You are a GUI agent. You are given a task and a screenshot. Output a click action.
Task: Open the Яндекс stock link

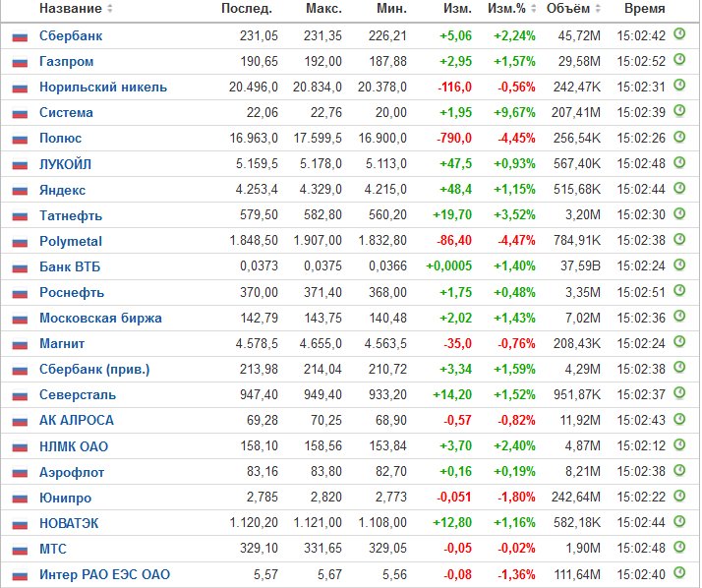pos(62,190)
